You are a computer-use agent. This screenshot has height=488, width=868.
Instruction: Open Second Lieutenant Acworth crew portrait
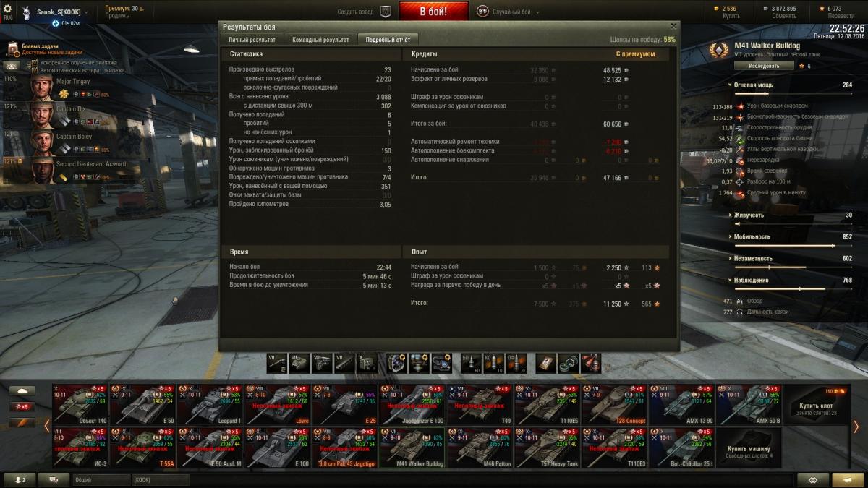pyautogui.click(x=43, y=170)
